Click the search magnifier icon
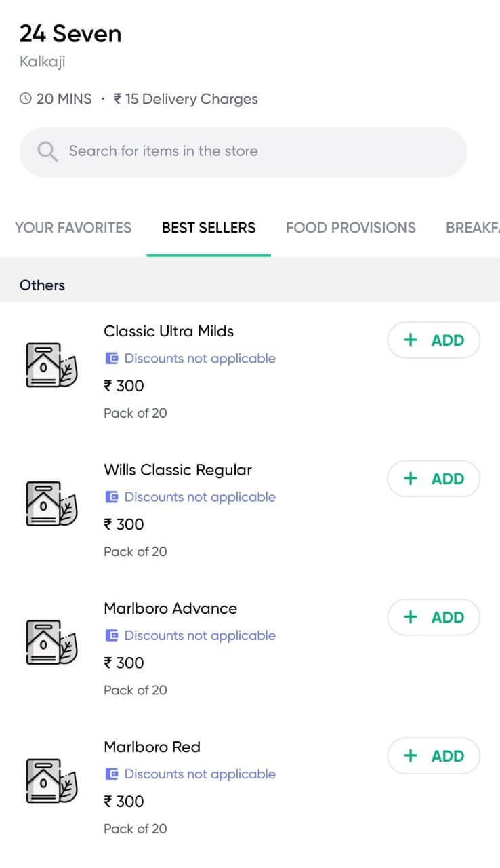 [x=47, y=151]
